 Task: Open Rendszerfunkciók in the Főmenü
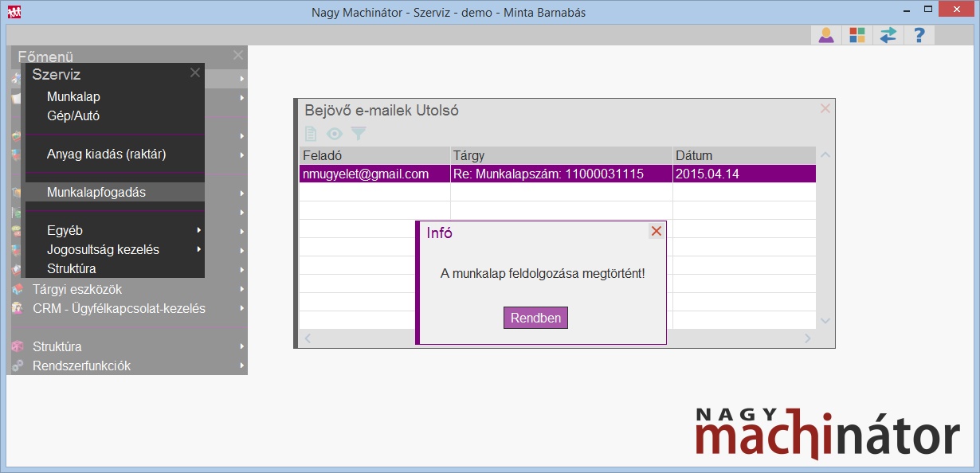(81, 365)
